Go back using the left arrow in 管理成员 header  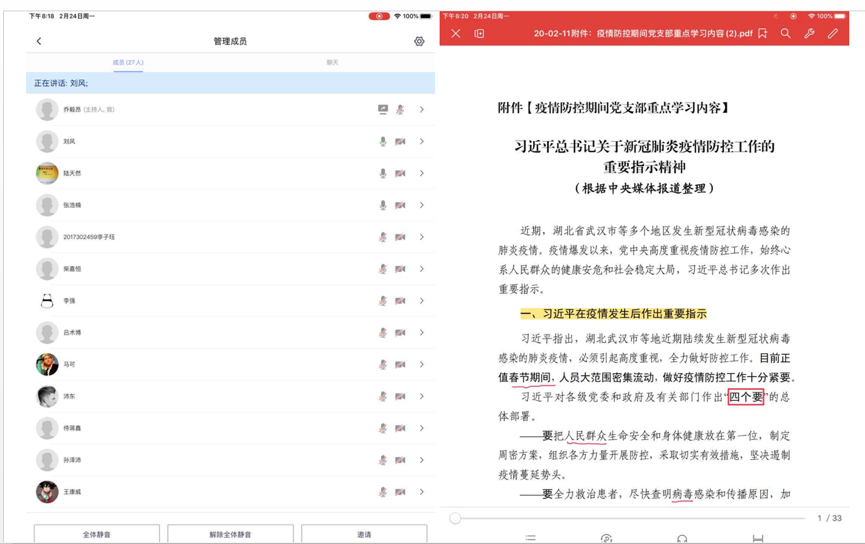coord(39,41)
